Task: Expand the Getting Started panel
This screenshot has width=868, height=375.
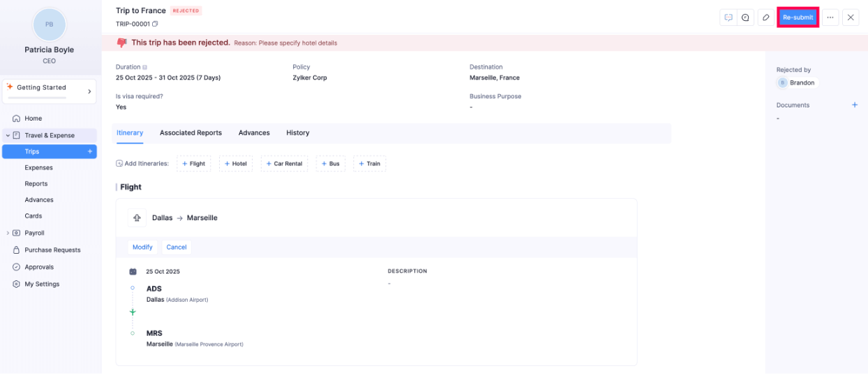Action: coord(89,91)
